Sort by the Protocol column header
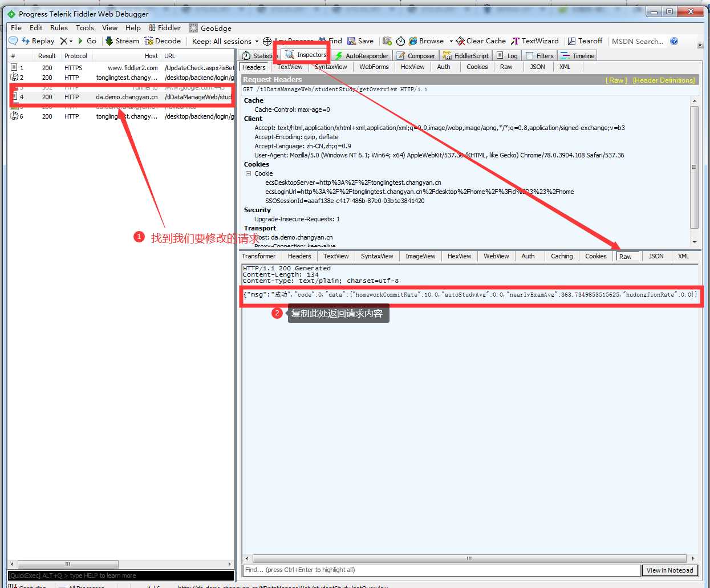 [x=76, y=56]
